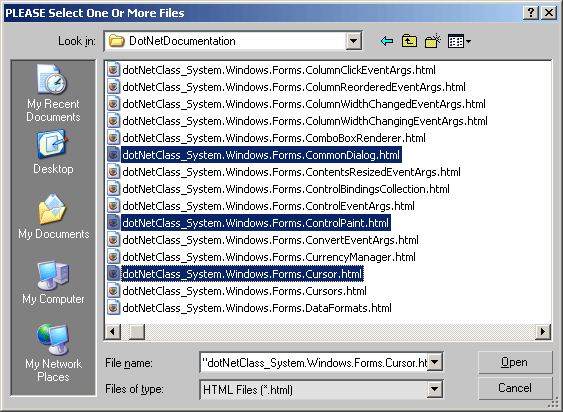563x412 pixels.
Task: Go up one folder level icon
Action: coord(409,41)
